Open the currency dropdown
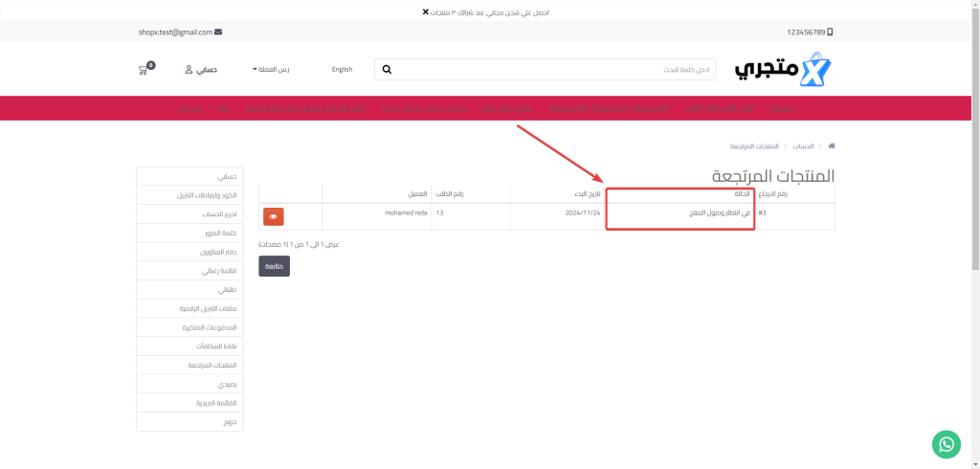980x469 pixels. [271, 70]
